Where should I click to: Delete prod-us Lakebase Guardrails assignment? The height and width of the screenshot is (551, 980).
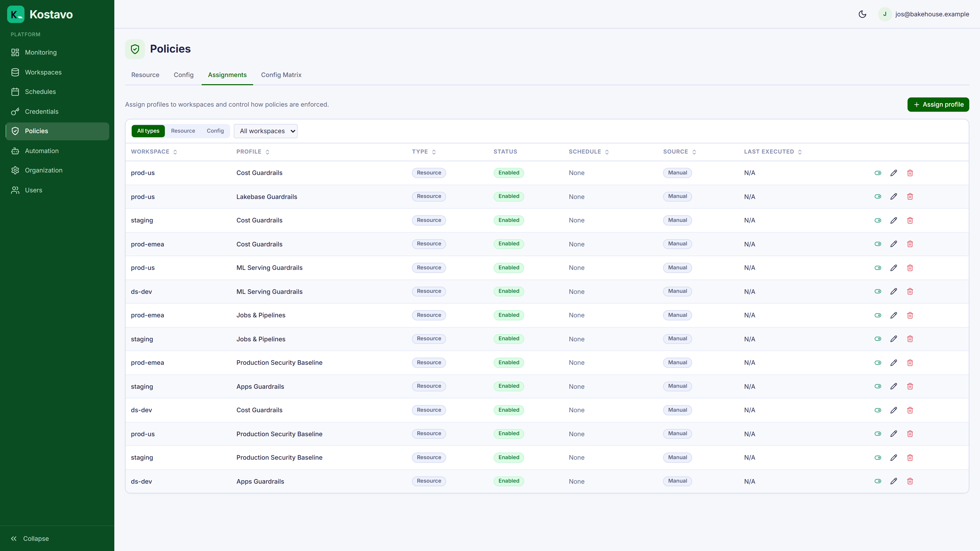[x=910, y=197]
